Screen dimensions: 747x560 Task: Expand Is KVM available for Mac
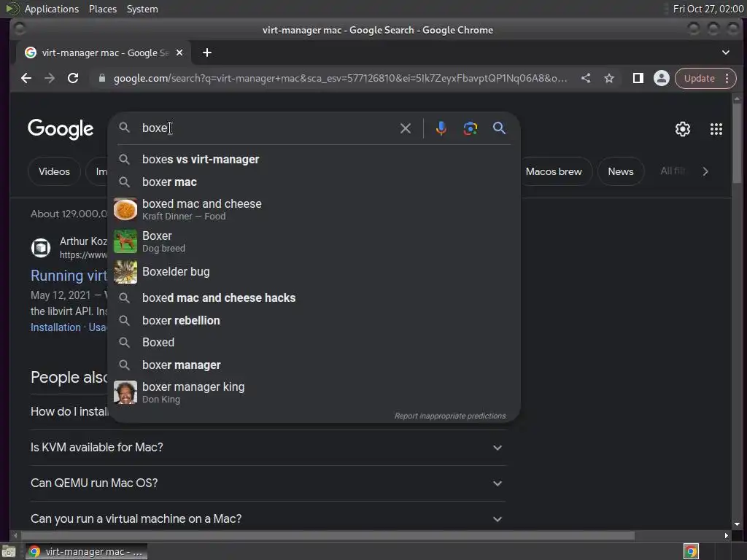click(268, 448)
